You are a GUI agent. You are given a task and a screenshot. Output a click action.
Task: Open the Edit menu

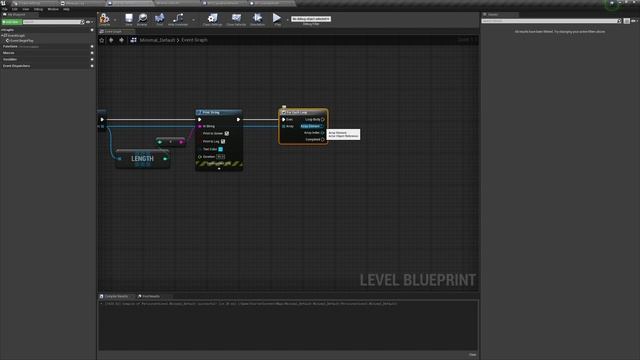pyautogui.click(x=15, y=9)
